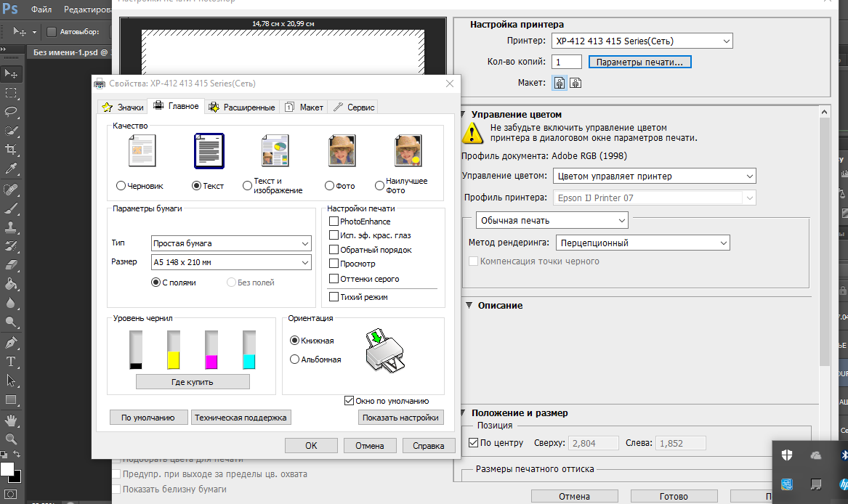The image size is (848, 504).
Task: Open the Файл menu
Action: (x=41, y=9)
